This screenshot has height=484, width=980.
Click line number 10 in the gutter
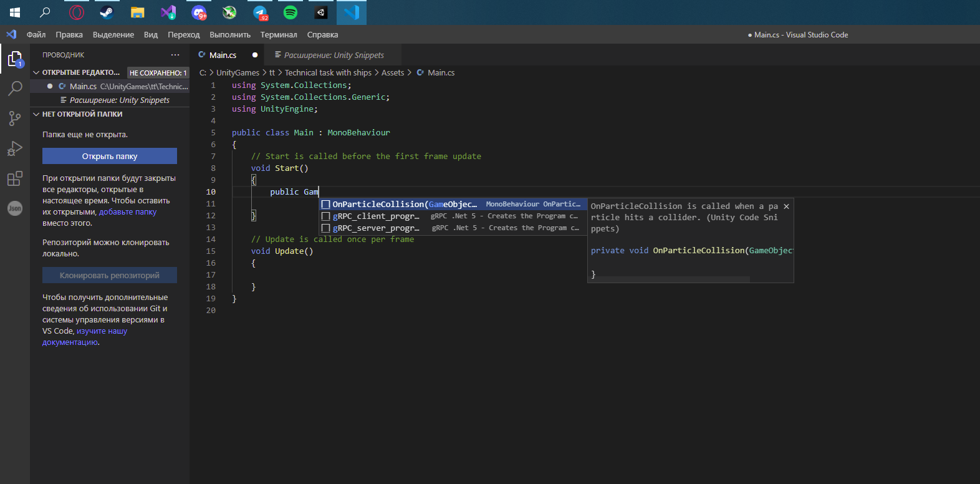coord(211,192)
